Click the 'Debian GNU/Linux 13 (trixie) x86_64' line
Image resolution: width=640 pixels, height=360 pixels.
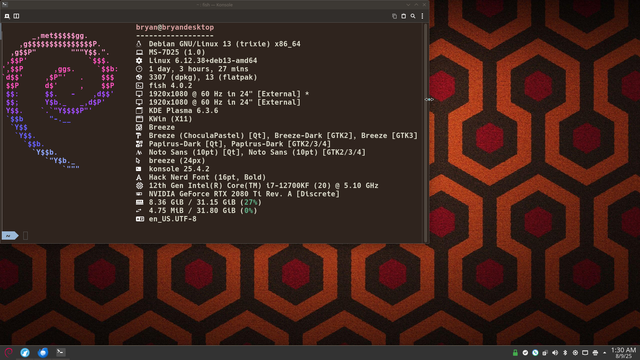224,44
